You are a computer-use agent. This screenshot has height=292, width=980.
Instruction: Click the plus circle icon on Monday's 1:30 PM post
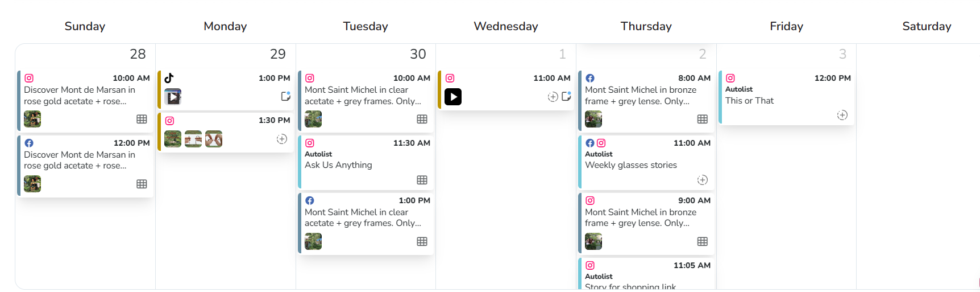[x=282, y=139]
